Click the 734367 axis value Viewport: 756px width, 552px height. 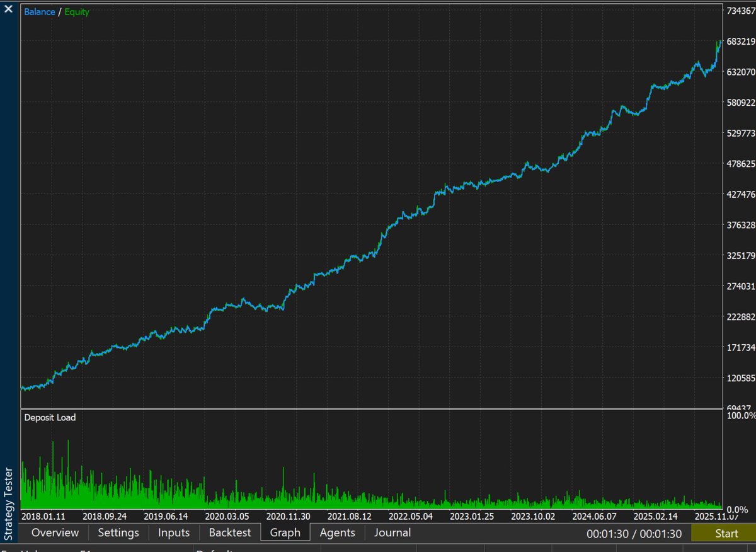click(x=741, y=11)
